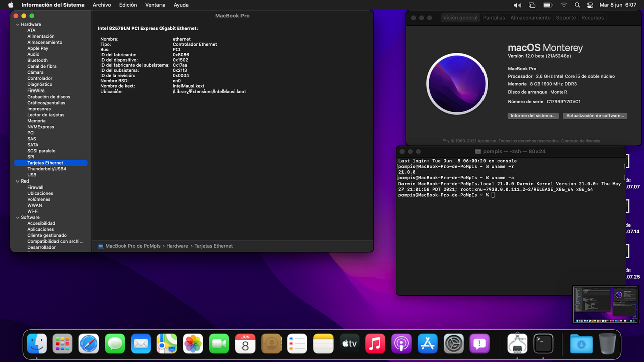Click the volume icon in menu bar
The image size is (644, 362).
pos(517,5)
